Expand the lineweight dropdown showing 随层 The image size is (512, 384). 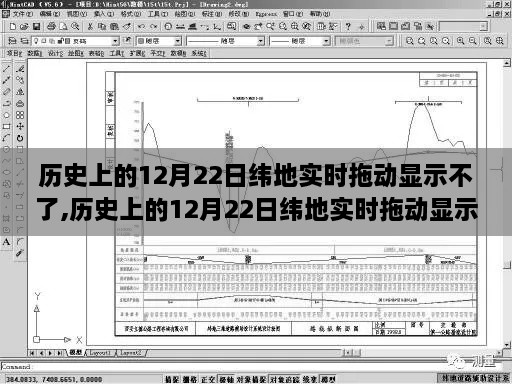coord(326,41)
